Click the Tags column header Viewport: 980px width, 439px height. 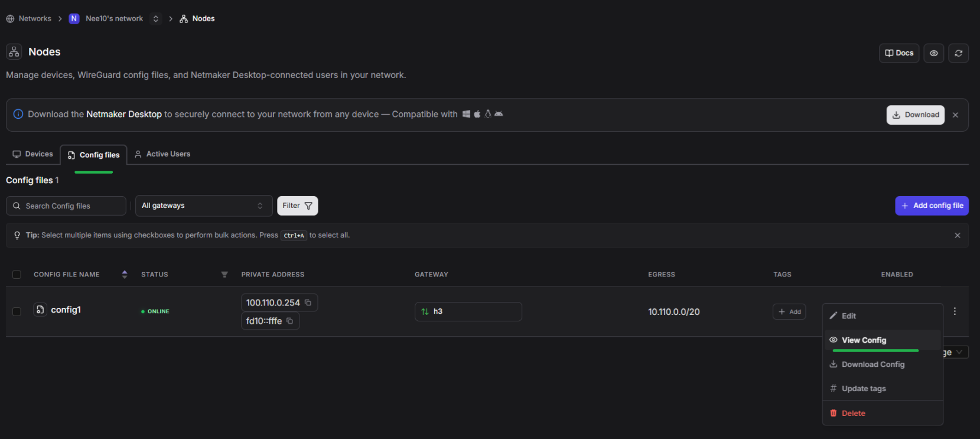782,275
